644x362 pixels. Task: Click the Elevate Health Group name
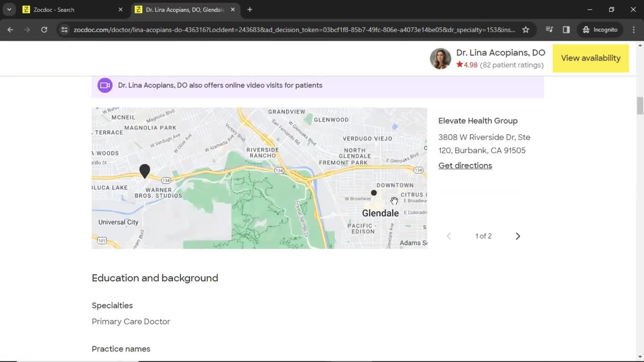pyautogui.click(x=478, y=121)
